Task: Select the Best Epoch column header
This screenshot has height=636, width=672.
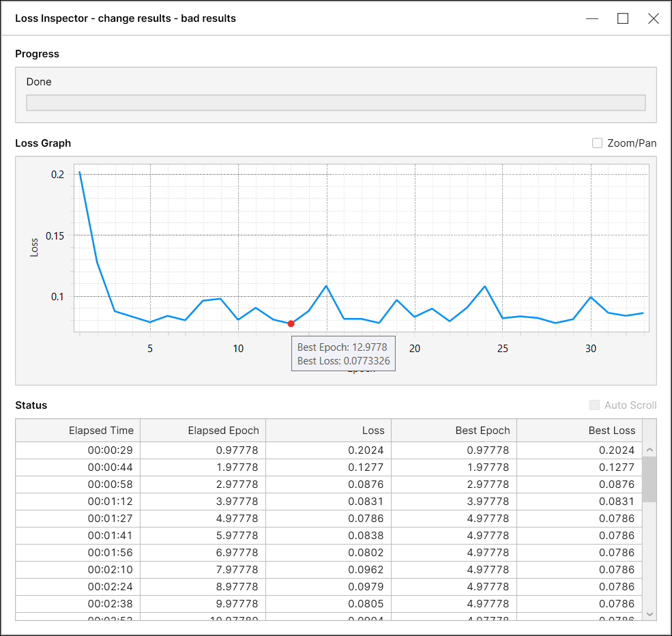Action: (x=454, y=431)
